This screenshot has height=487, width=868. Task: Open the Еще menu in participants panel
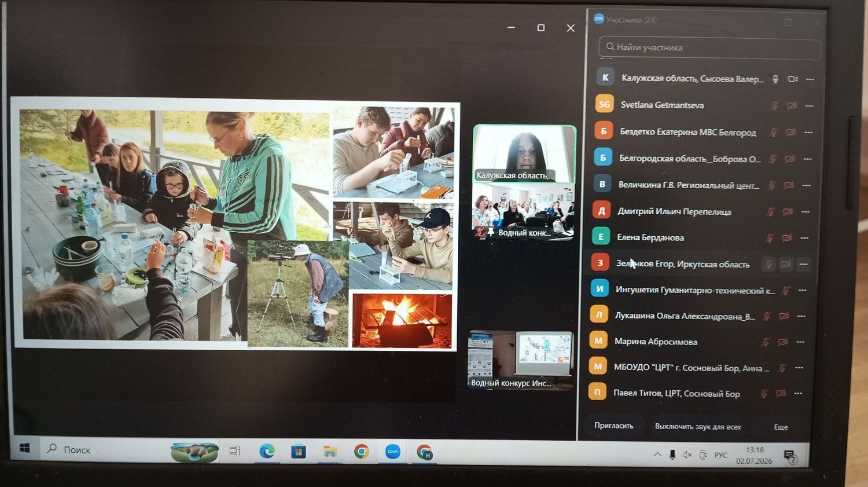(x=781, y=427)
